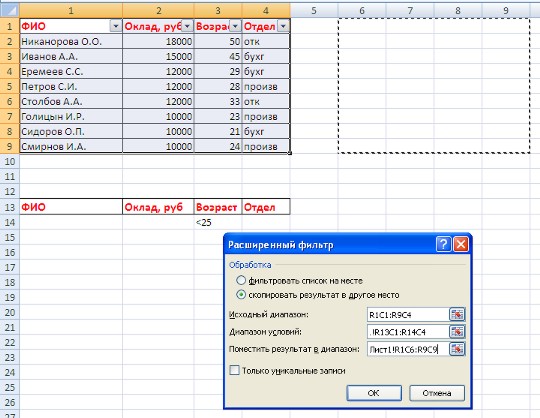Open the Отдел column filter dropdown
This screenshot has width=540, height=418.
pos(283,26)
